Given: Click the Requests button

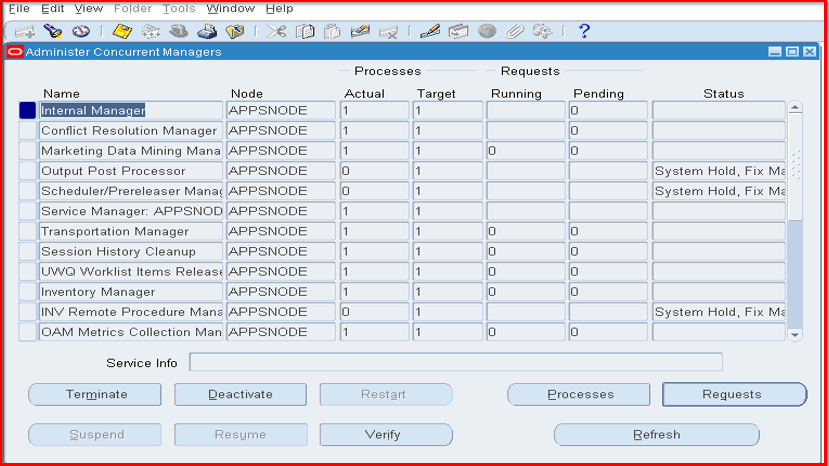Looking at the screenshot, I should pyautogui.click(x=734, y=395).
